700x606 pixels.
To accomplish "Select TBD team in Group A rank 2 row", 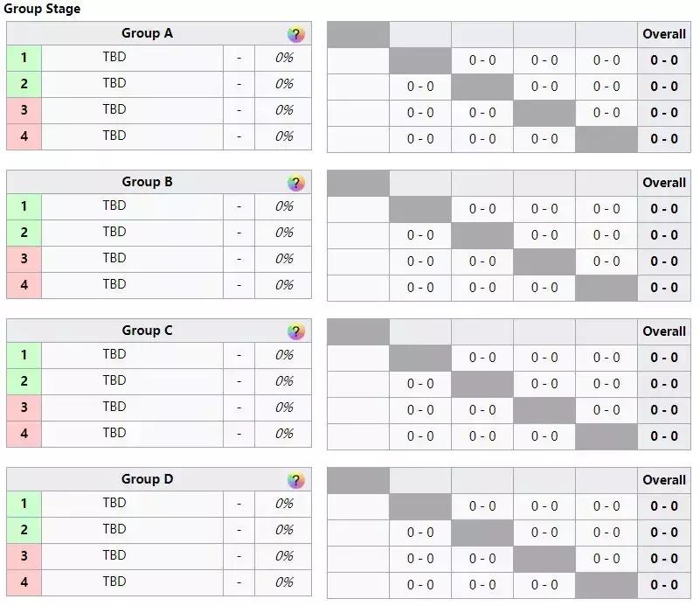I will 114,84.
